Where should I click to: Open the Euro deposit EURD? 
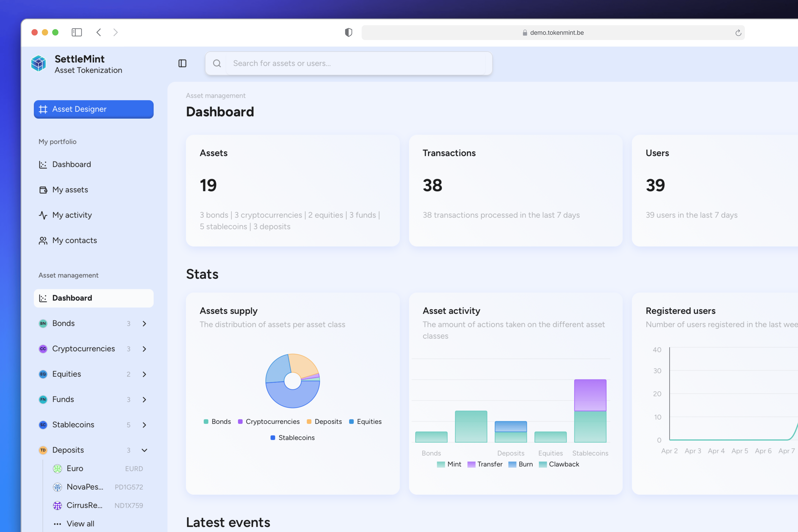[75, 468]
